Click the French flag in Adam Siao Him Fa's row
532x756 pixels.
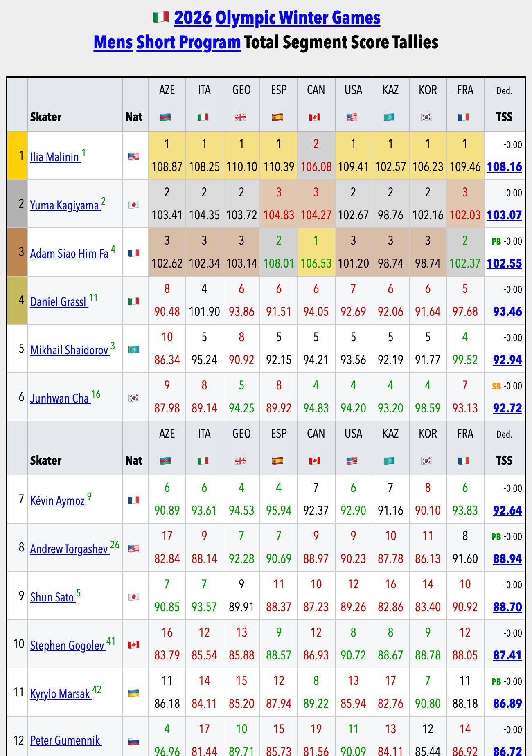(134, 253)
